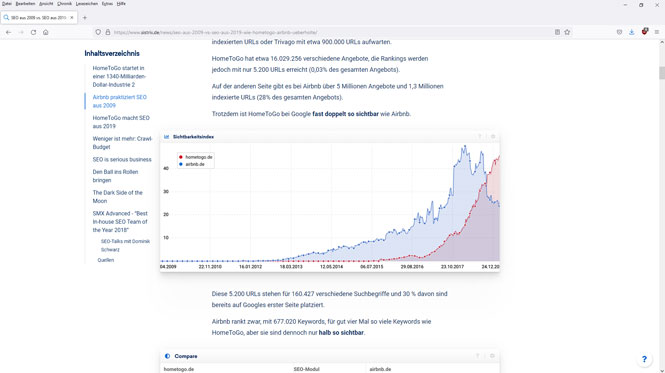The height and width of the screenshot is (373, 665).
Task: Minimize the Firefox window
Action: tap(625, 5)
